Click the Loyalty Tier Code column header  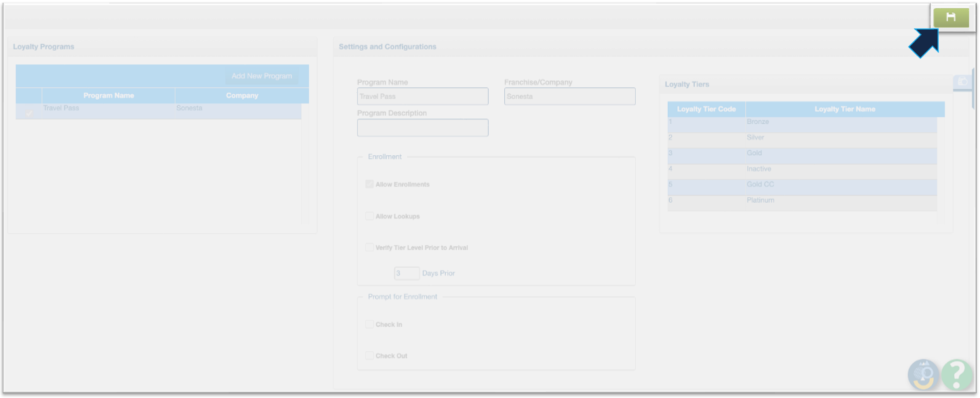pyautogui.click(x=706, y=109)
